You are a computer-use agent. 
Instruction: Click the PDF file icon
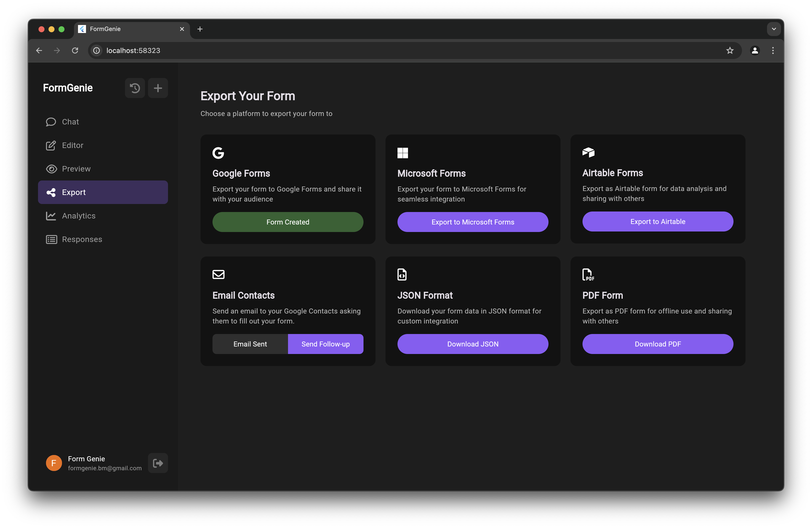(x=588, y=274)
